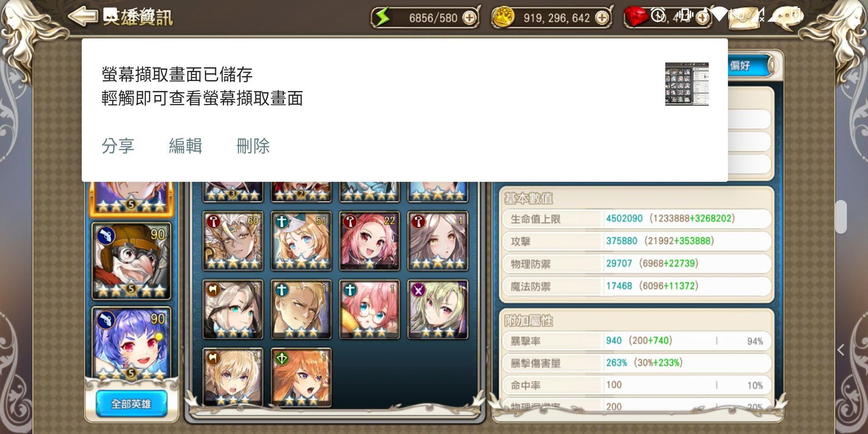Show 全部英雄 list

click(131, 404)
